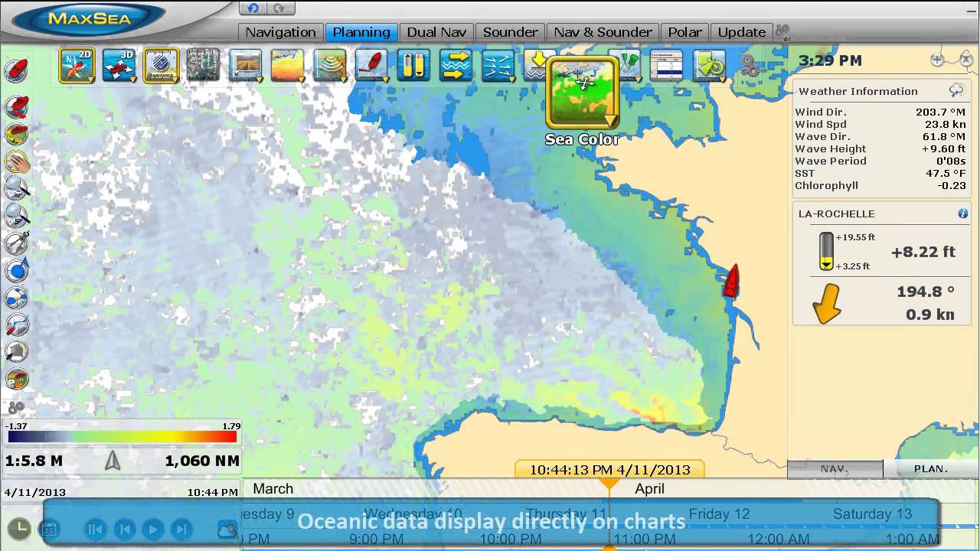Screen dimensions: 980x551
Task: Click the go-to arrow tool in sidebar
Action: (17, 351)
